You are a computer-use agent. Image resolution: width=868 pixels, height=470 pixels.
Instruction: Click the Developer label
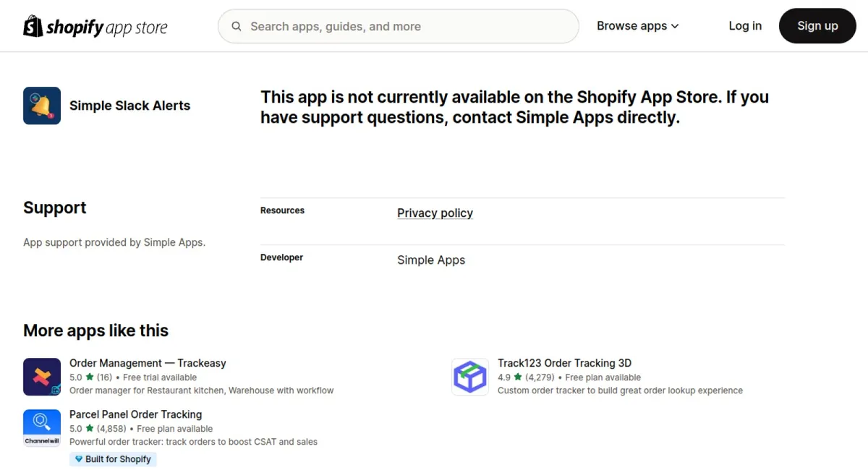click(281, 257)
